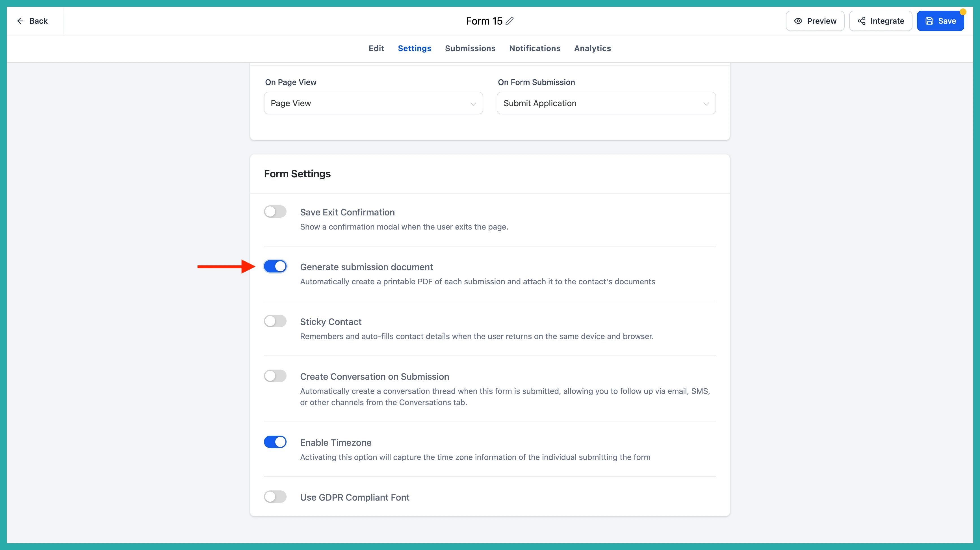Click the Enable Timezone label

point(335,442)
